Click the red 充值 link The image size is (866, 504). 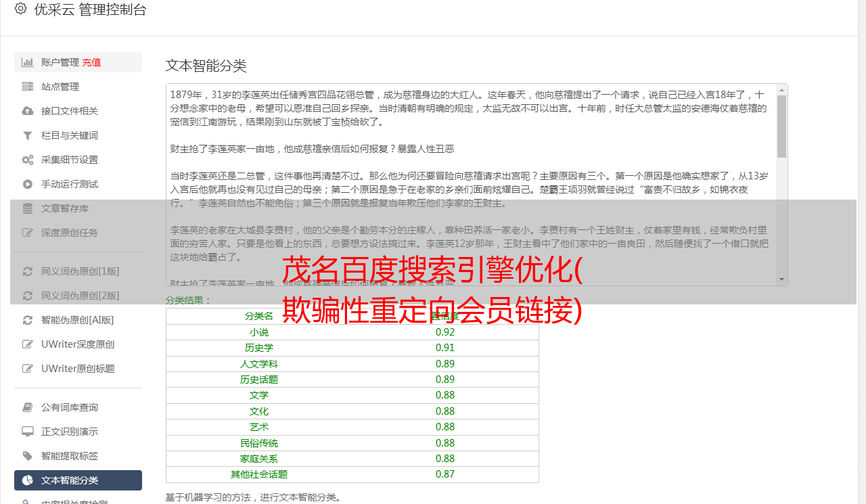pos(91,62)
